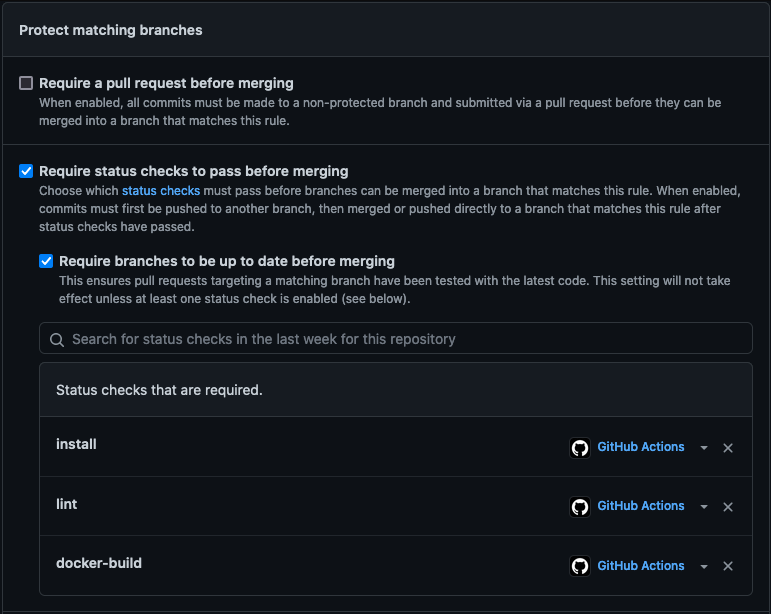The height and width of the screenshot is (614, 771).
Task: Disable Require branches to be up to date
Action: (x=46, y=261)
